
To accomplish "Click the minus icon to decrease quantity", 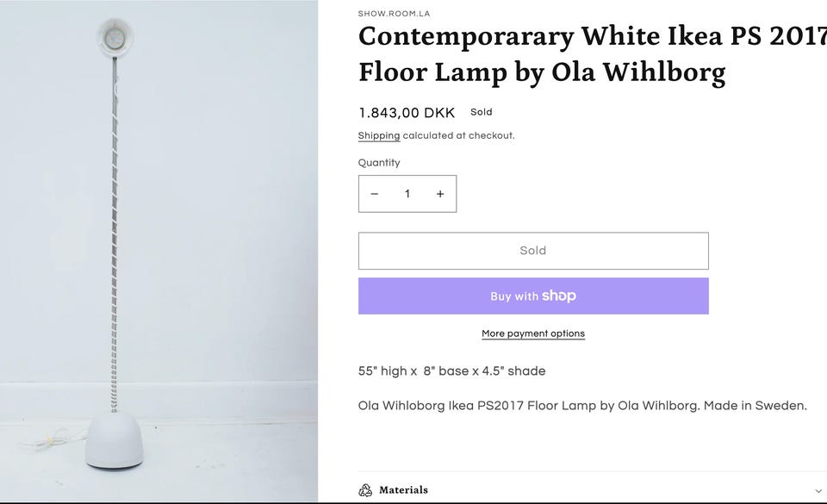I will (375, 194).
